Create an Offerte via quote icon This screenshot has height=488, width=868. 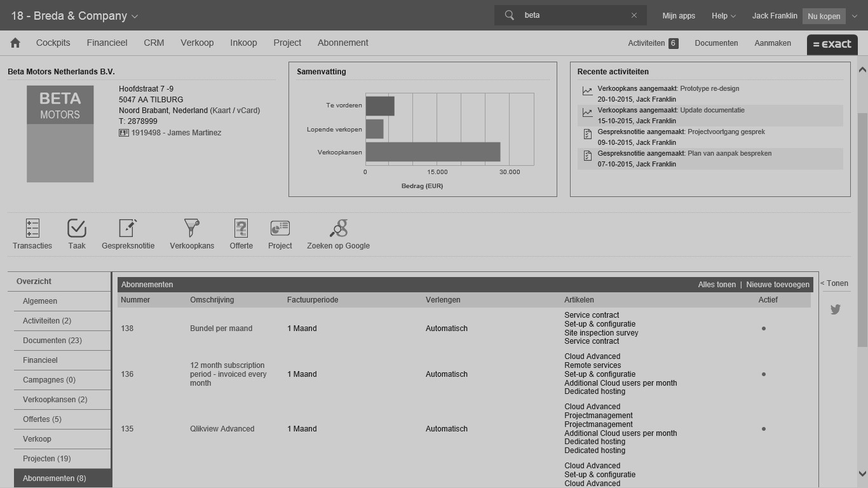point(241,228)
